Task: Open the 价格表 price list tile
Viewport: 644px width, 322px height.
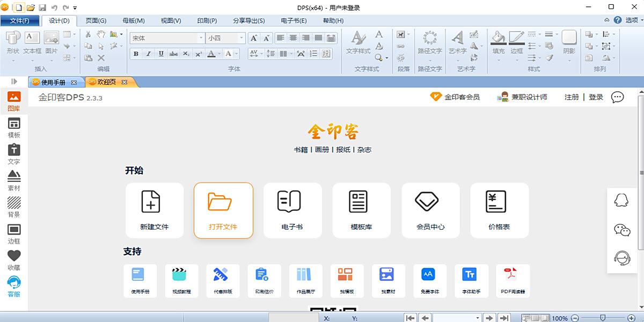Action: [500, 210]
